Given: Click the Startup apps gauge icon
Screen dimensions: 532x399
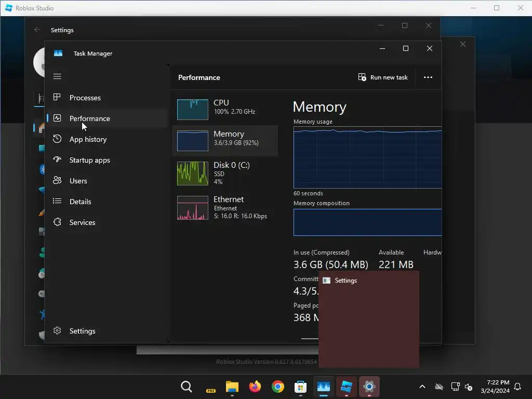Looking at the screenshot, I should [57, 159].
